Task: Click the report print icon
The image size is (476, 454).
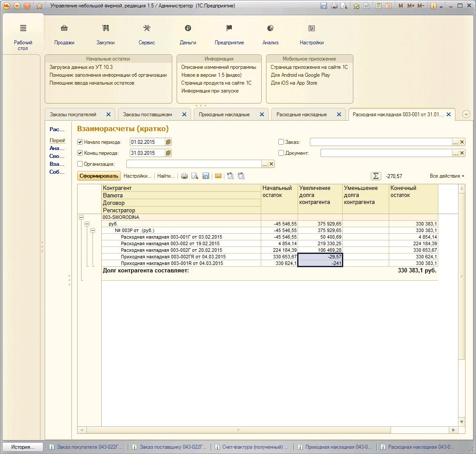Action: tap(185, 176)
